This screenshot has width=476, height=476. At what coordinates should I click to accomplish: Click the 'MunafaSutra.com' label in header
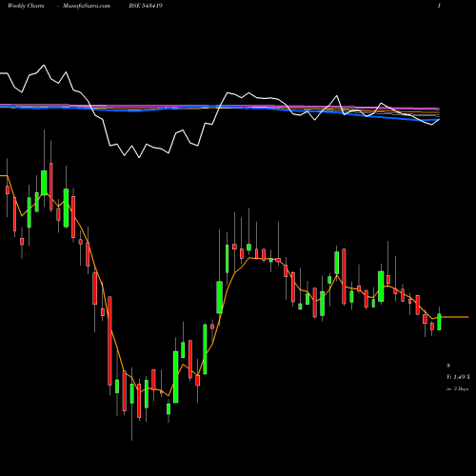click(x=87, y=6)
